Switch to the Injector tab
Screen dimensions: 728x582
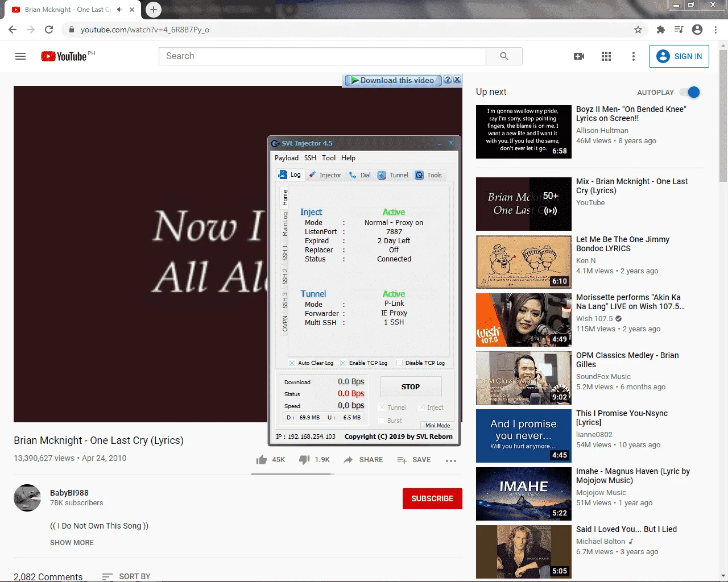click(325, 175)
